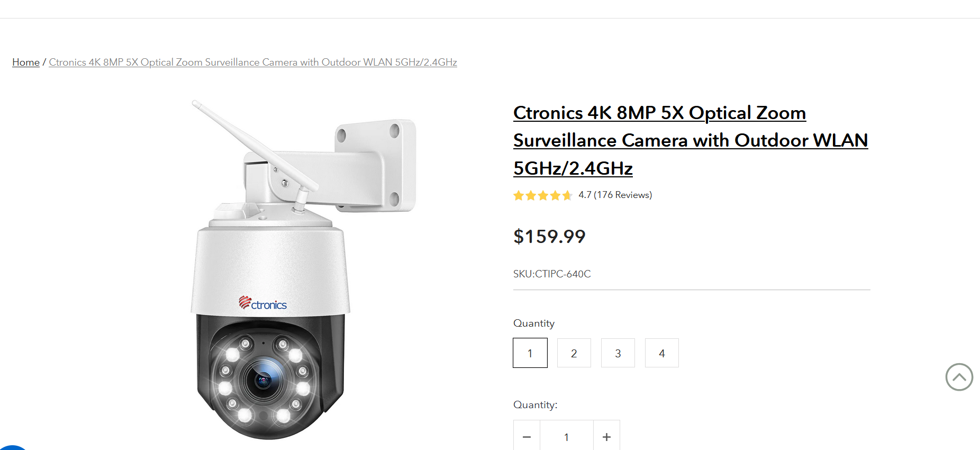Decrease quantity with the minus icon
This screenshot has height=450, width=980.
(x=527, y=437)
